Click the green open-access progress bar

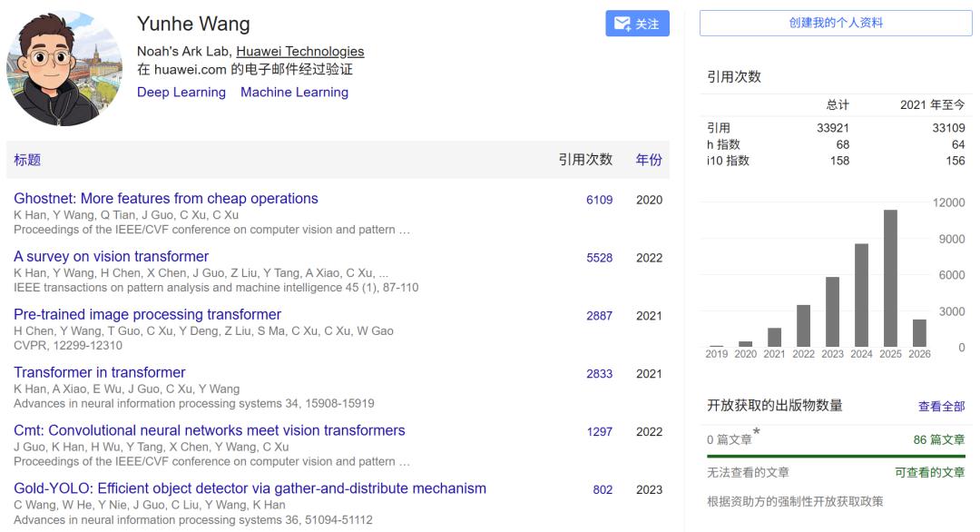836,456
